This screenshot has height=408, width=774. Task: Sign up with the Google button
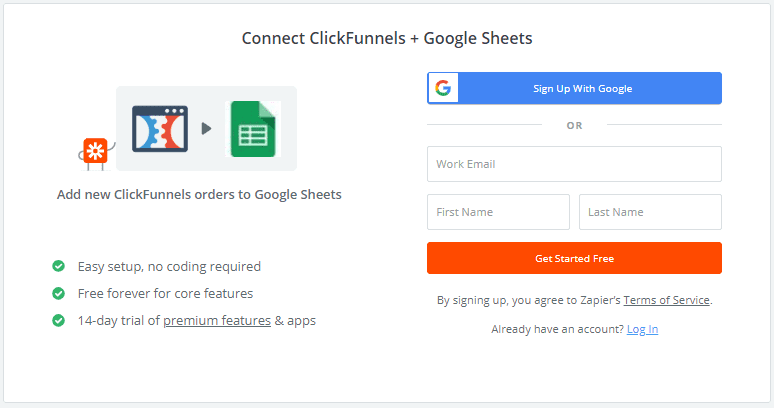tap(574, 88)
